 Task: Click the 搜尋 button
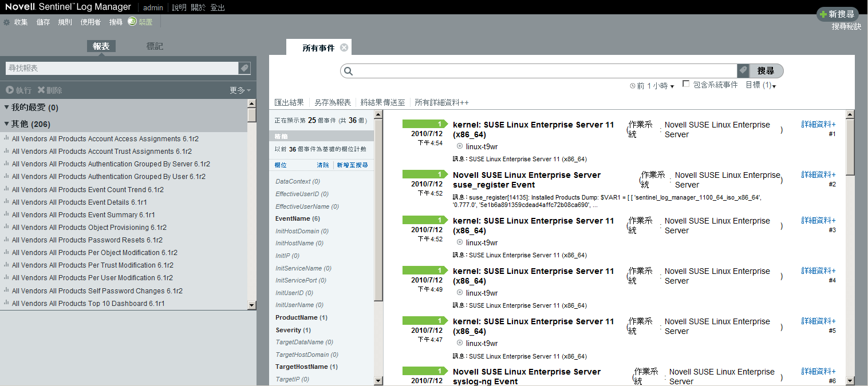766,71
